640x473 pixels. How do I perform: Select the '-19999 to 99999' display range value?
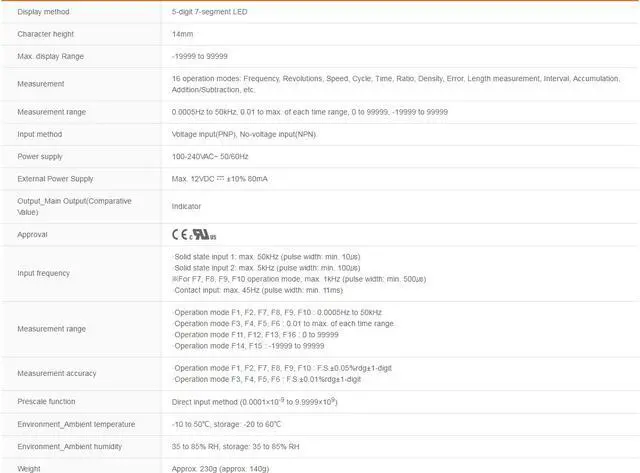click(200, 56)
